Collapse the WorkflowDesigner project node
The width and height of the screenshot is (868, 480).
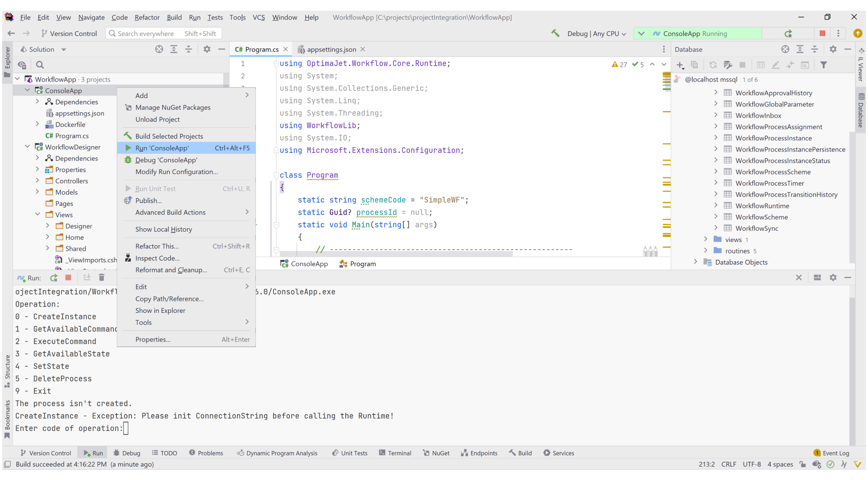click(x=27, y=147)
